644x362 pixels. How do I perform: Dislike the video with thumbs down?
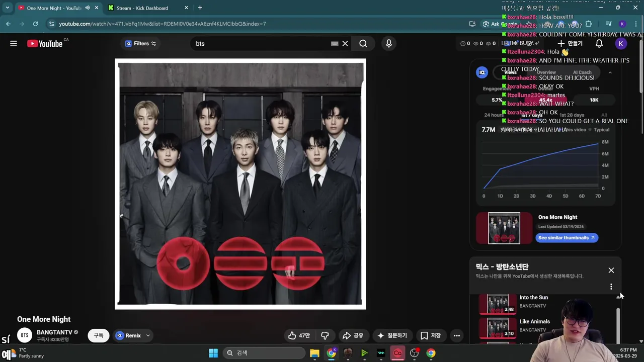pyautogui.click(x=325, y=335)
